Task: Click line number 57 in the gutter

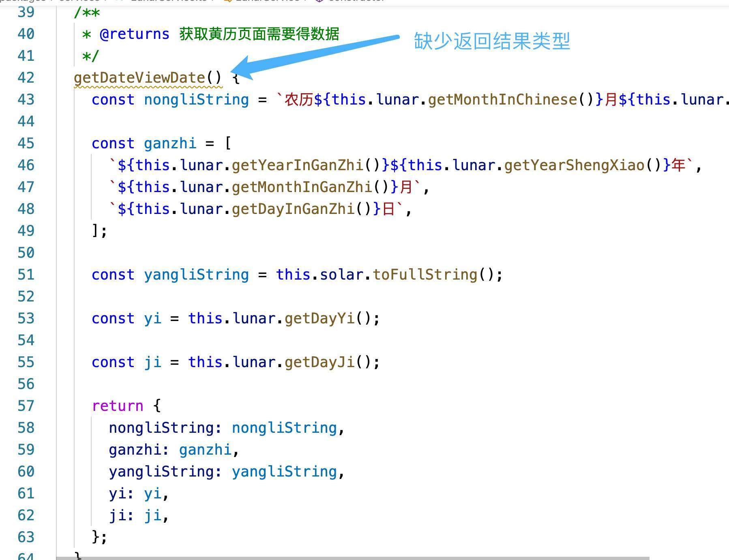Action: 26,406
